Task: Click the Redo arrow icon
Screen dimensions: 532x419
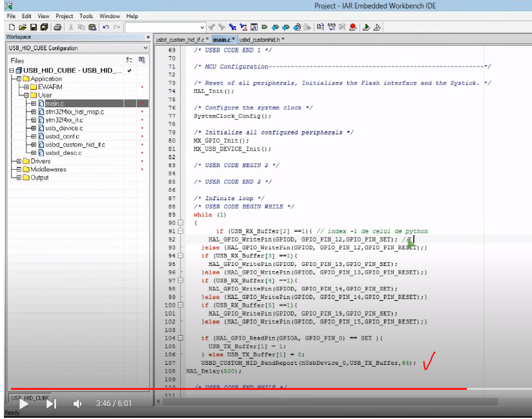Action: [x=117, y=27]
